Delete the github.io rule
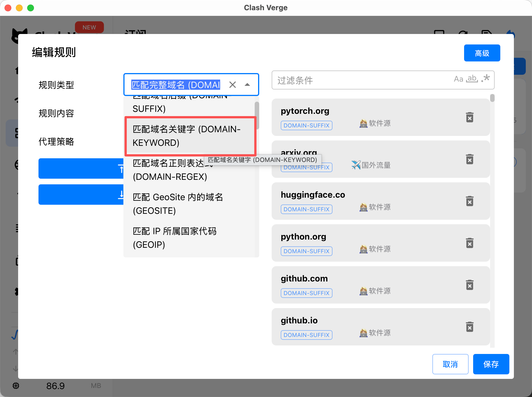 (x=469, y=327)
